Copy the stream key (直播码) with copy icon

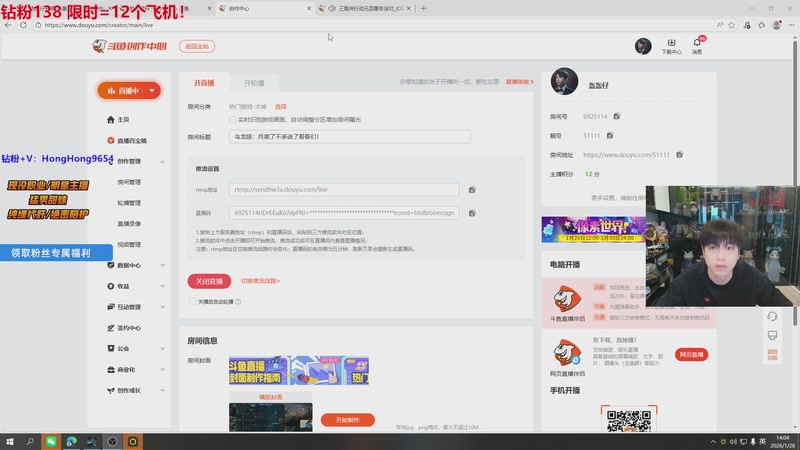point(472,213)
